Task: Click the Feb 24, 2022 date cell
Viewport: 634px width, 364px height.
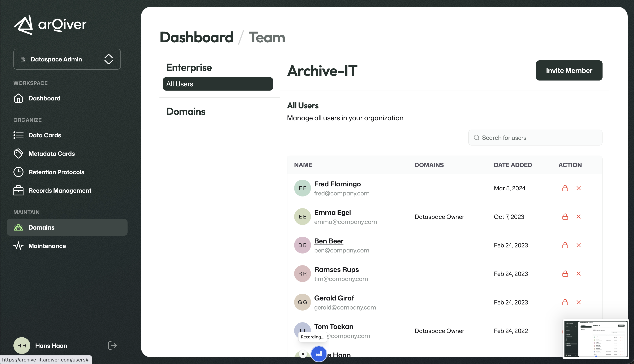Action: click(x=511, y=331)
